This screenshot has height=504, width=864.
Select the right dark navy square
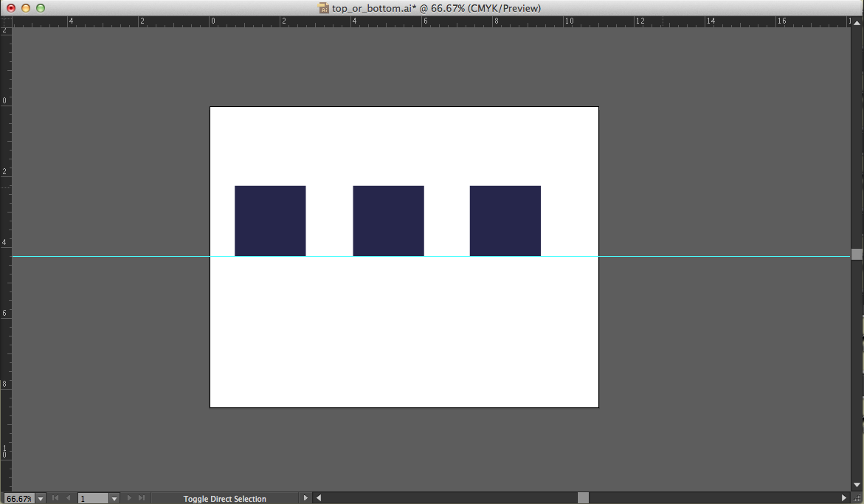click(505, 221)
